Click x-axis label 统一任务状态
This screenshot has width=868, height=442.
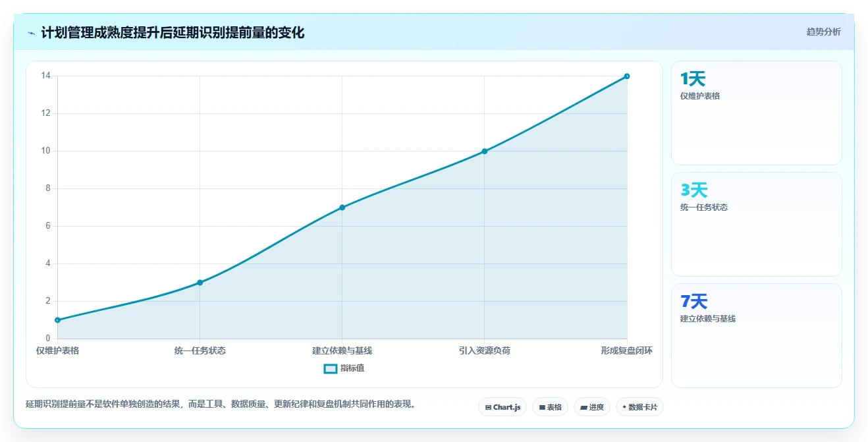coord(200,350)
